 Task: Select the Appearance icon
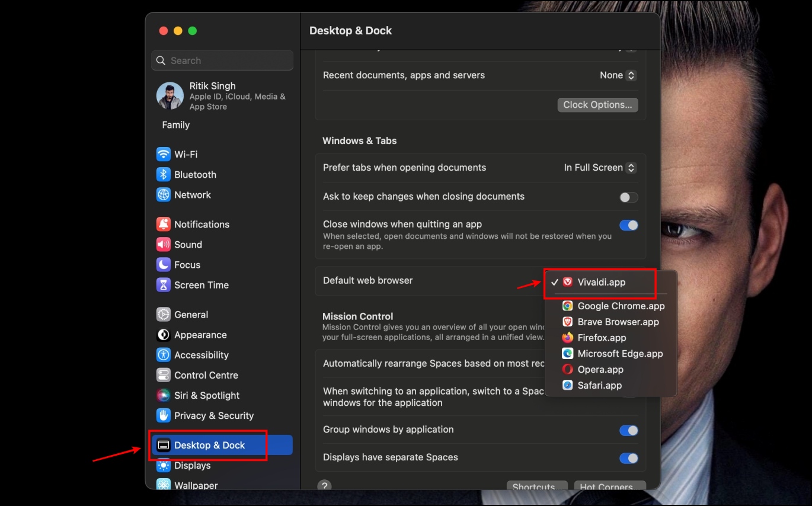[x=164, y=335]
